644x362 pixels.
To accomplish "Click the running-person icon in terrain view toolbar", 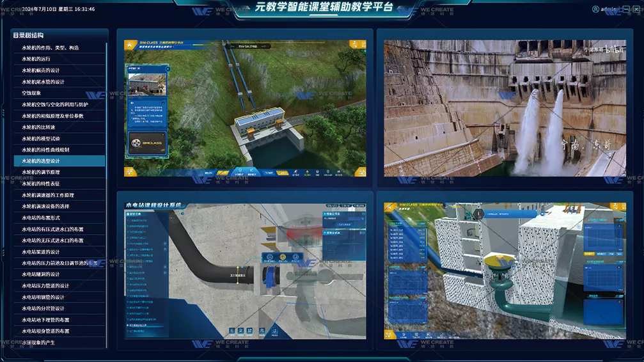I will (295, 173).
